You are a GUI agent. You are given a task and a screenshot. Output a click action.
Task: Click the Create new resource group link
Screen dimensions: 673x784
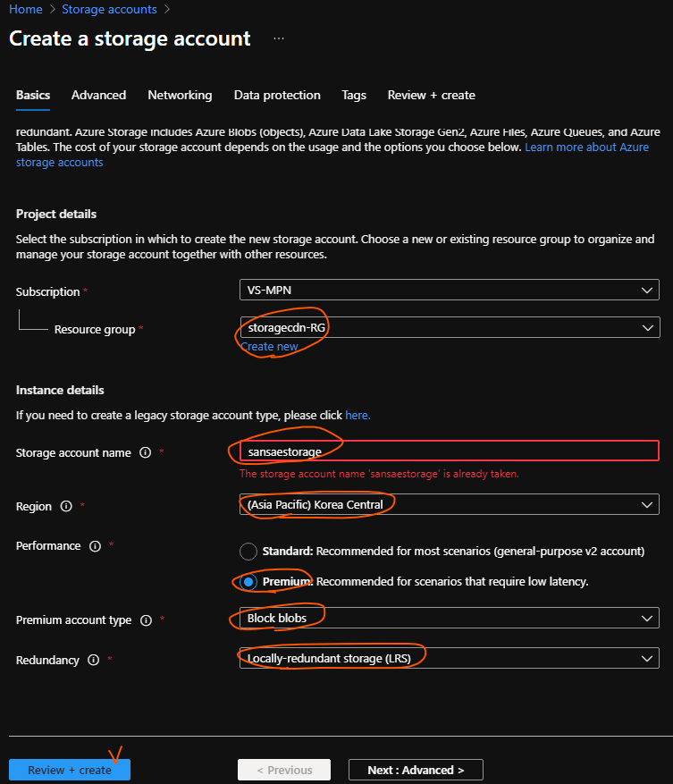(269, 347)
